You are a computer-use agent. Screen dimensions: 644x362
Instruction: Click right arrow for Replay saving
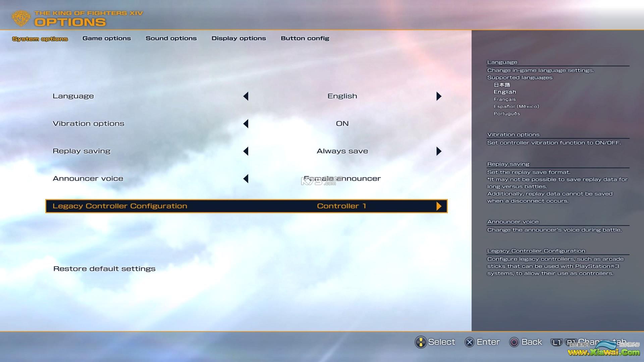click(x=439, y=151)
